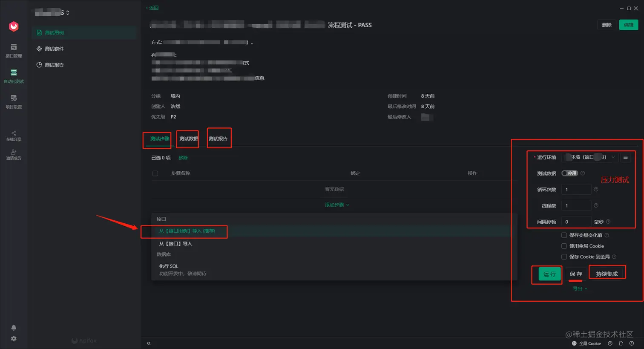
Task: Open 项目设置 from the sidebar
Action: (x=14, y=102)
